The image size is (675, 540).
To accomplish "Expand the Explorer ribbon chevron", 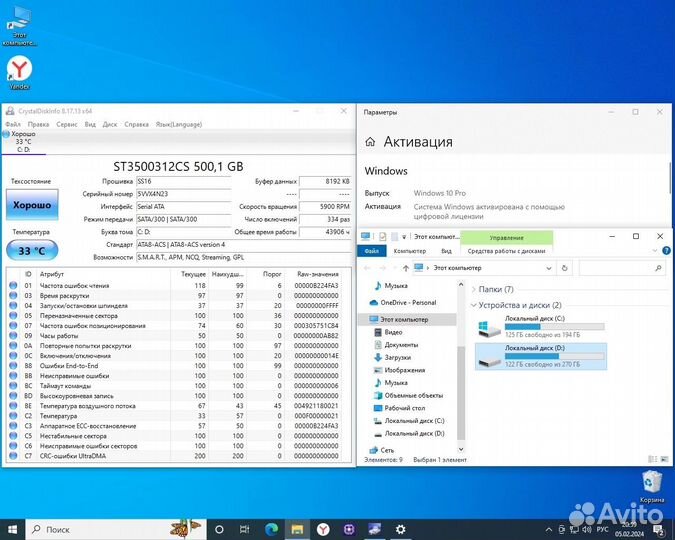I will (655, 251).
